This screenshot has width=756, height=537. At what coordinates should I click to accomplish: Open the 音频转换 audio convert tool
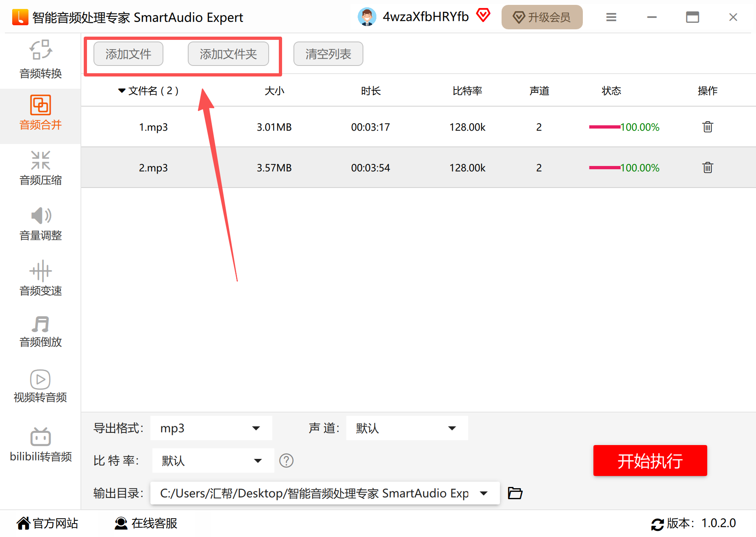[x=41, y=60]
